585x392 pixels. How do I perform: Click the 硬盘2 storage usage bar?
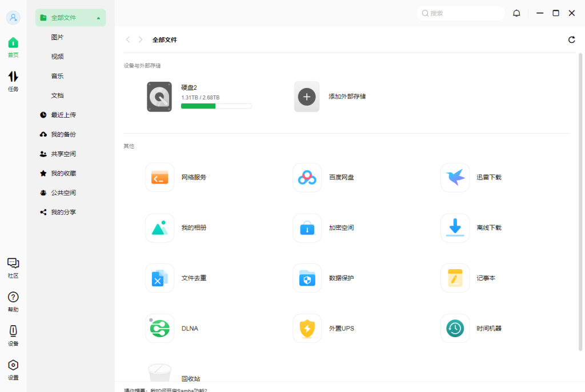click(x=216, y=106)
